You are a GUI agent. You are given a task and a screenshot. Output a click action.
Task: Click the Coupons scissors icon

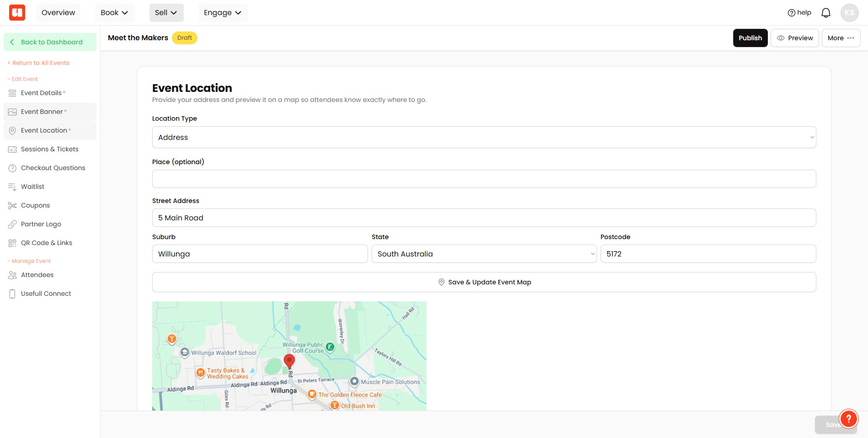pyautogui.click(x=12, y=206)
